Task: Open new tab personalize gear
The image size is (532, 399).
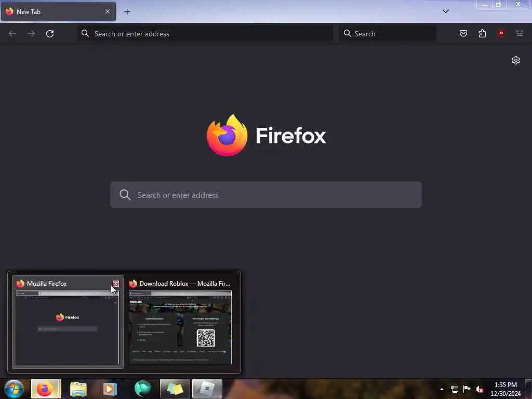Action: (x=516, y=60)
